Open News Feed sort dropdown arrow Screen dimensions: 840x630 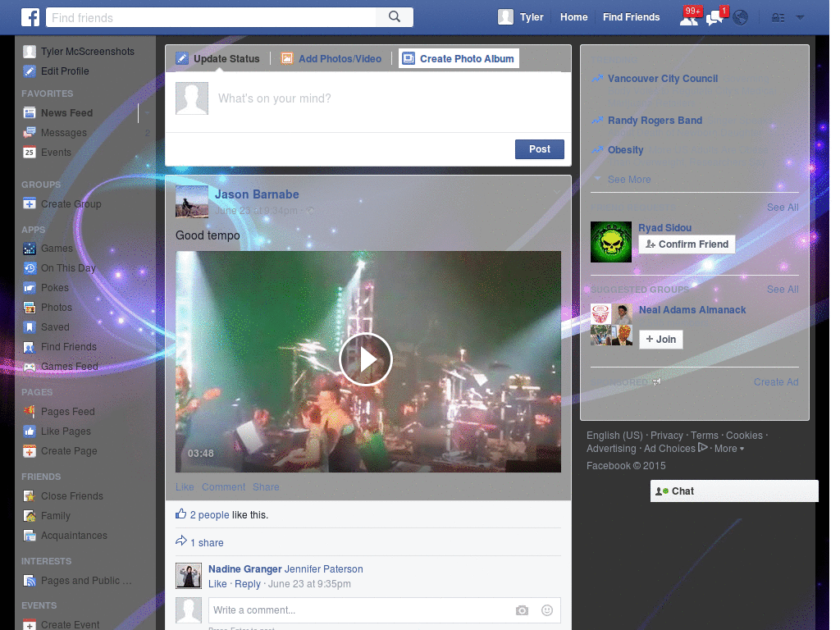pos(147,113)
